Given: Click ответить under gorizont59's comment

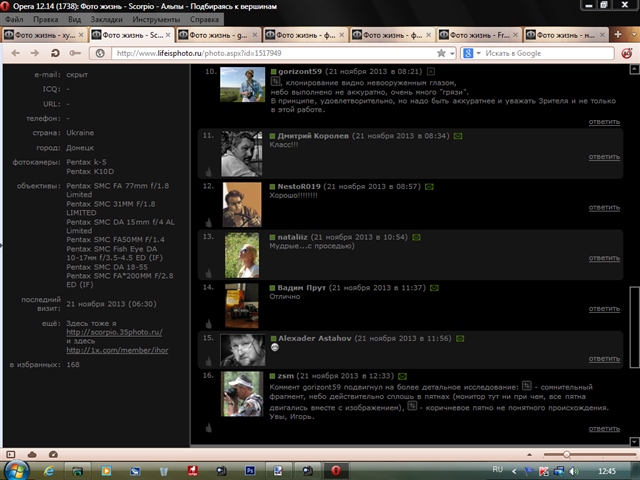Looking at the screenshot, I should [604, 121].
